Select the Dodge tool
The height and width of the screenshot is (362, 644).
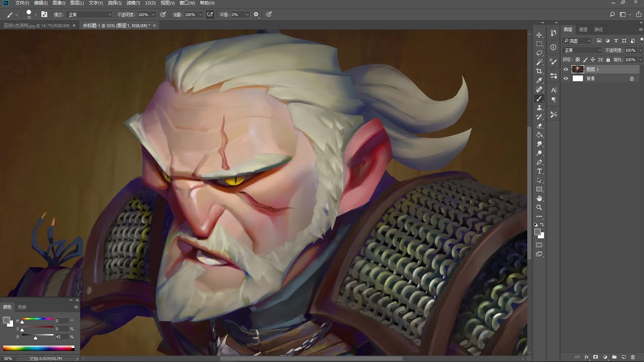pyautogui.click(x=539, y=153)
